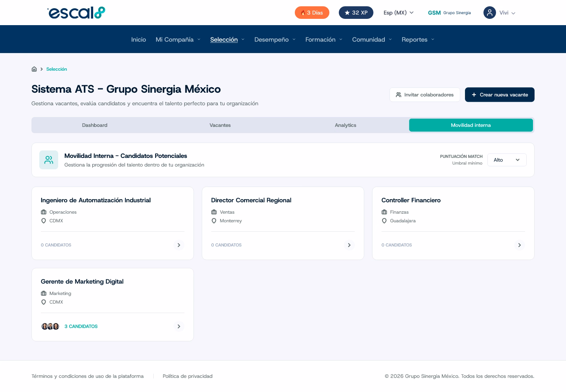Select the Movilidad interna tab
The image size is (566, 392).
point(471,125)
